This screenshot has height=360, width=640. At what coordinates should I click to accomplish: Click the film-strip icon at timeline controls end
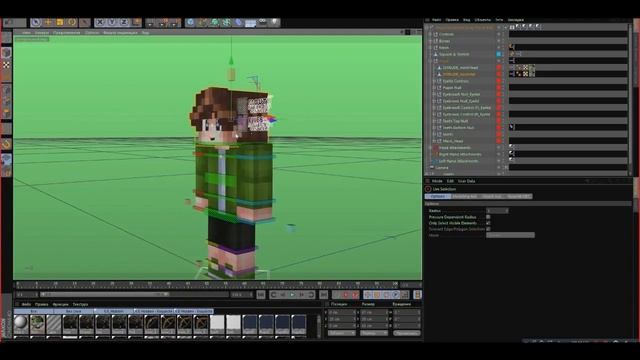pyautogui.click(x=417, y=294)
